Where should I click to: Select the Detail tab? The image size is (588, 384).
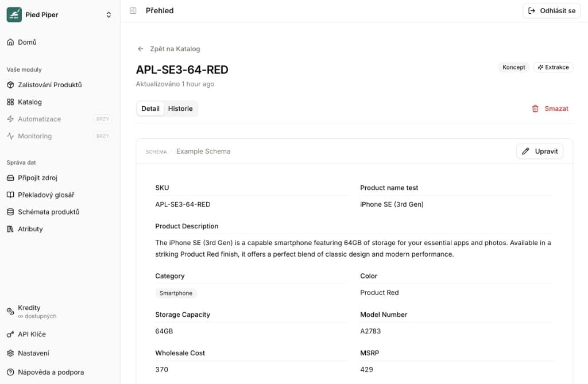[150, 108]
